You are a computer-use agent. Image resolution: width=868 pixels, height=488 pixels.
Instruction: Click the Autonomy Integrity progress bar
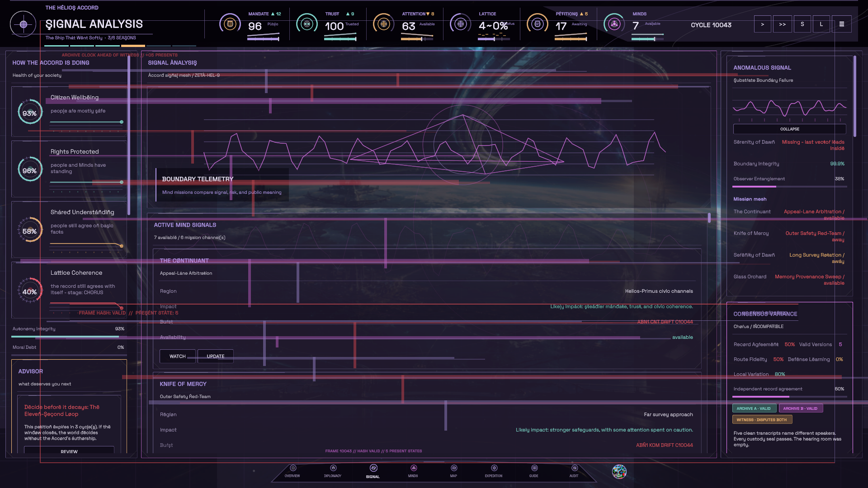(x=68, y=337)
